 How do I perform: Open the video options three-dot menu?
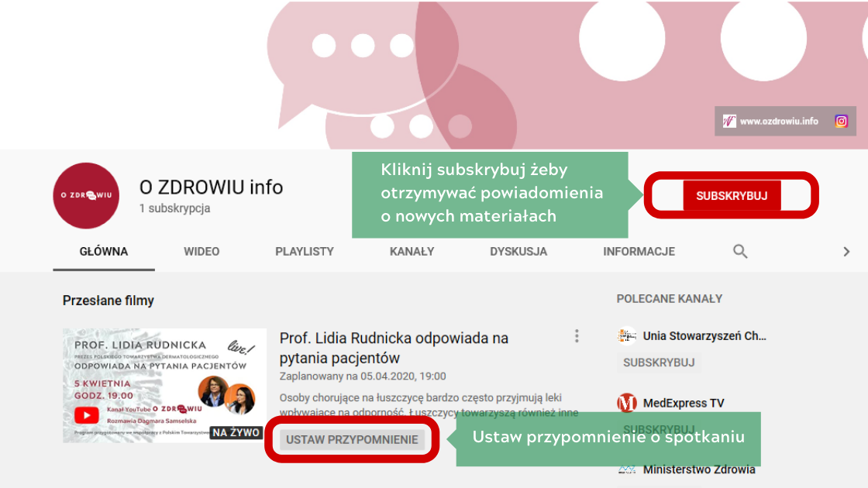577,335
